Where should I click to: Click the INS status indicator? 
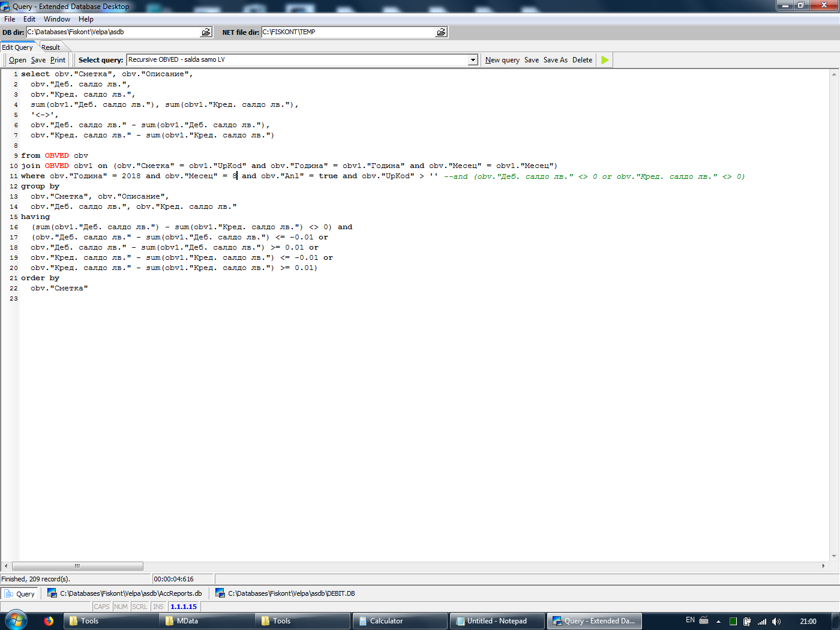point(158,607)
